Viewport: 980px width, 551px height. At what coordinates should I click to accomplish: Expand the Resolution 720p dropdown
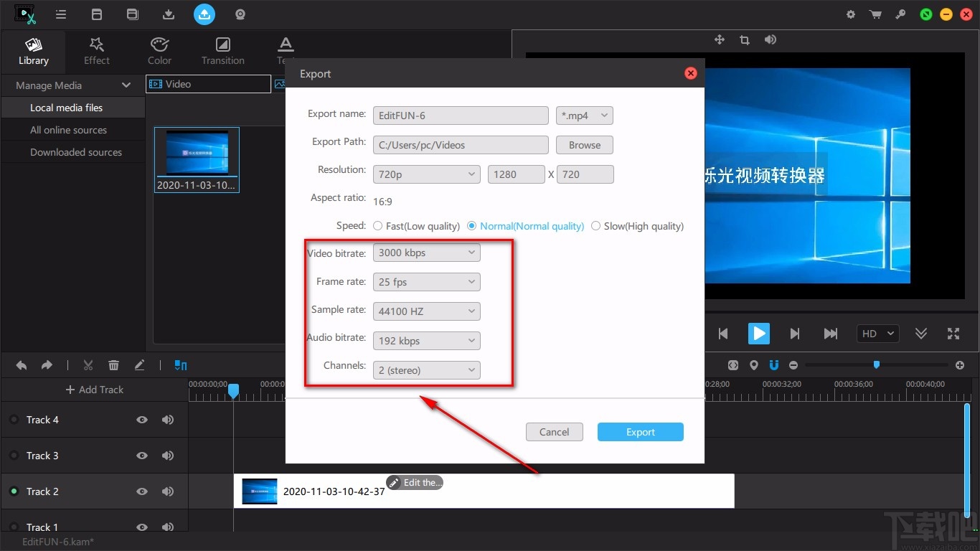tap(427, 174)
